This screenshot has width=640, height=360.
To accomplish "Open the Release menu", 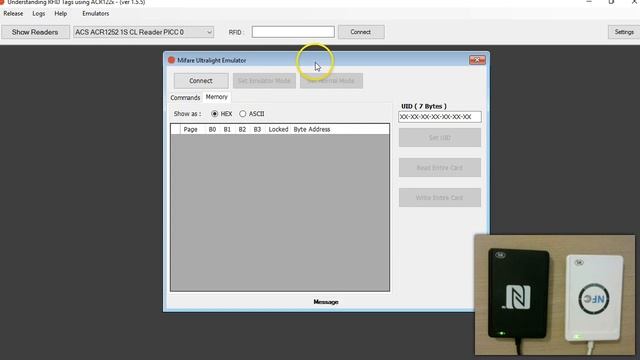I will [x=13, y=13].
